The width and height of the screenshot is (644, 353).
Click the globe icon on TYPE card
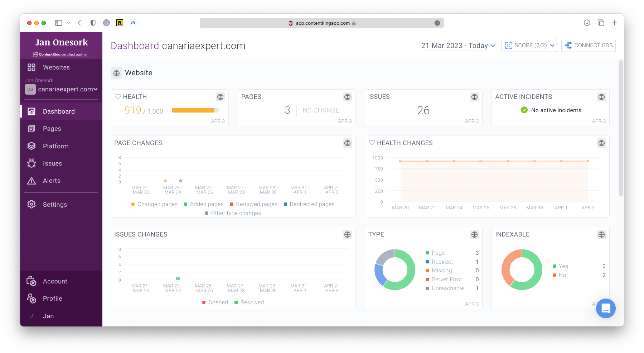coord(474,234)
